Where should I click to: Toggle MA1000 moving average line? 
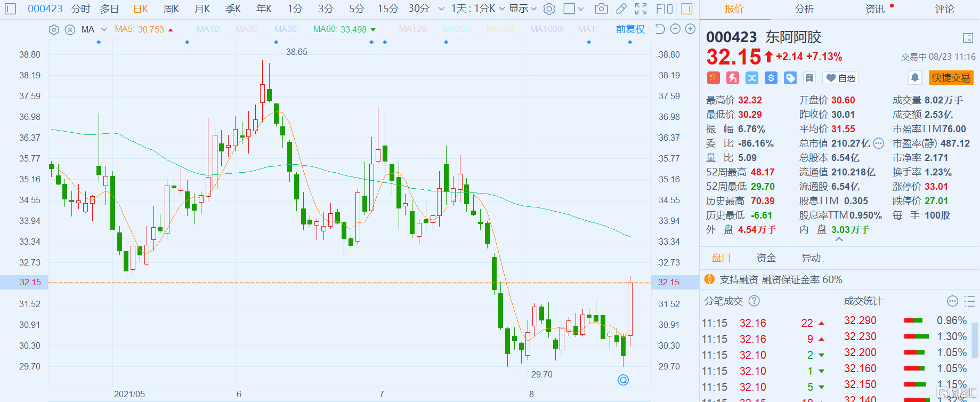pos(546,29)
